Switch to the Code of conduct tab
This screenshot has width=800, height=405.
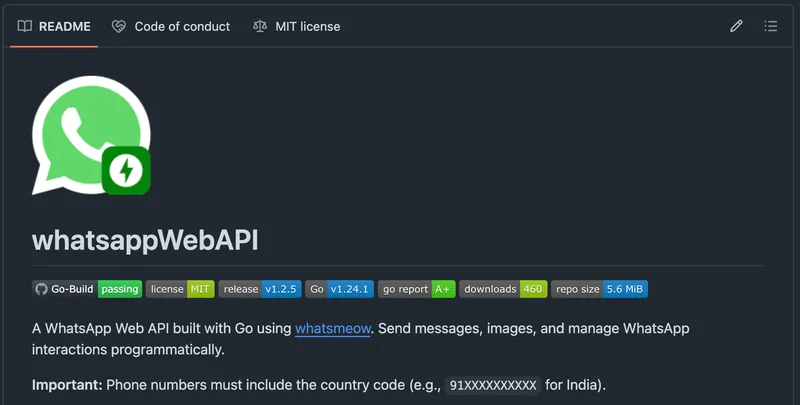click(171, 27)
